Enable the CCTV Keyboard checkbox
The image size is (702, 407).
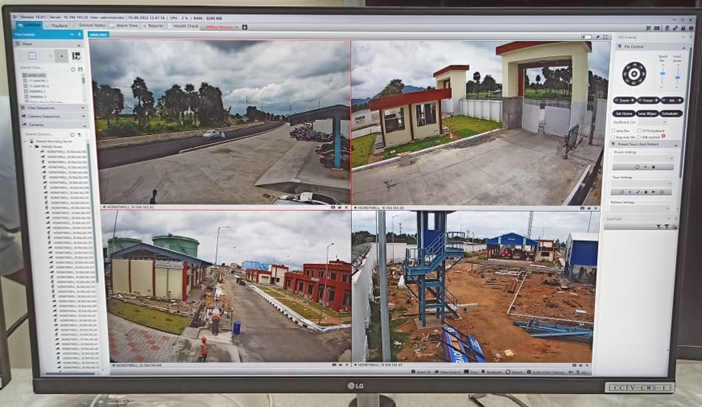[639, 131]
